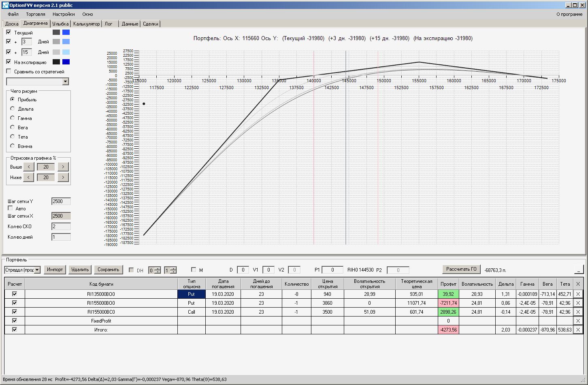Open the Настройки menu
Image resolution: width=588 pixels, height=385 pixels.
coord(64,14)
